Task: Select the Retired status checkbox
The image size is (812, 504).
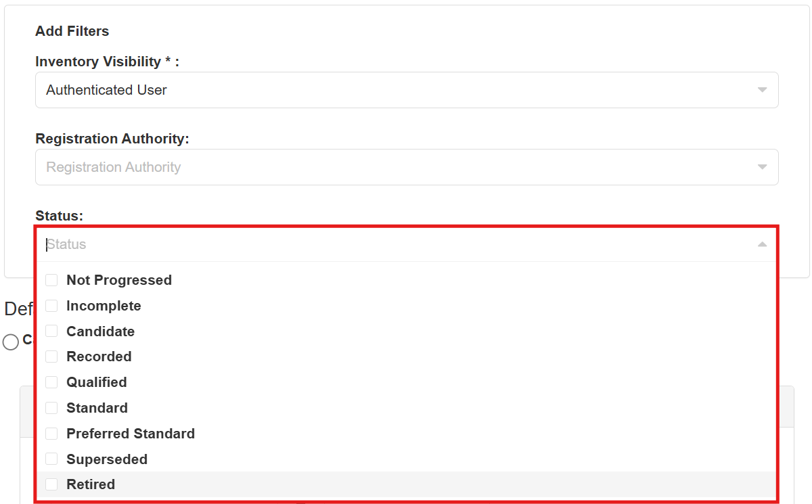Action: [51, 484]
